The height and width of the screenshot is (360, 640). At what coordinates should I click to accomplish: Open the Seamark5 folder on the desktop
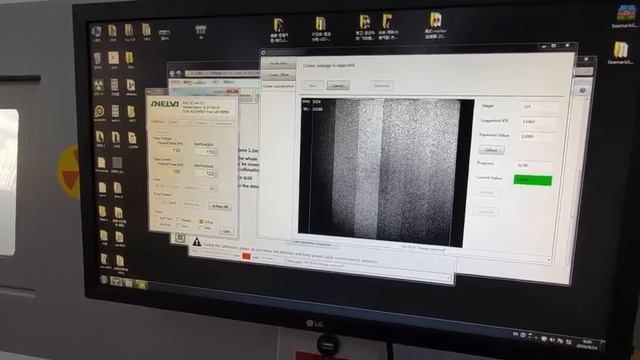620,53
